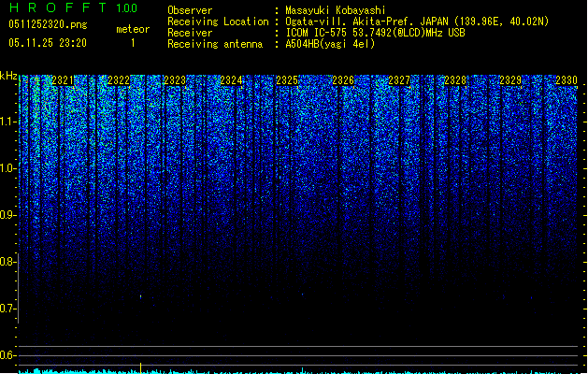Image resolution: width=588 pixels, height=374 pixels.
Task: Click the Ogata-vill. Akita-Pref. JAPAN location text
Action: point(417,22)
